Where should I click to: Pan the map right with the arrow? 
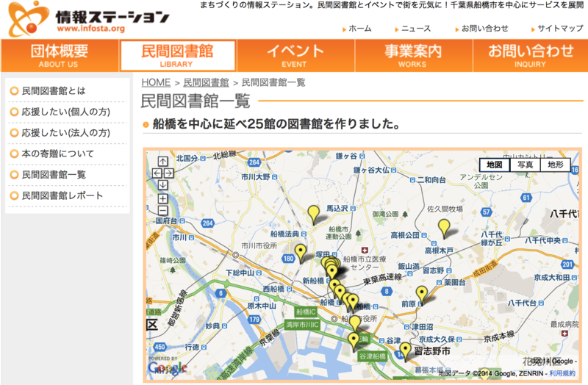point(169,173)
